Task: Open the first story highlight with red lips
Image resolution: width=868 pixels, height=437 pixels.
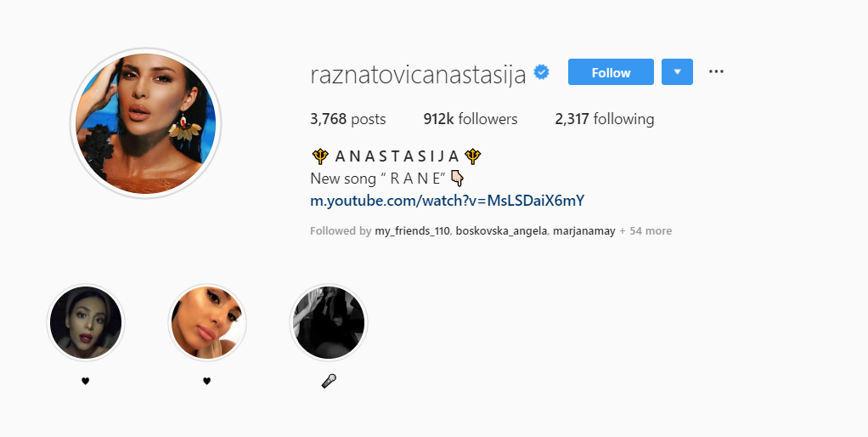Action: pyautogui.click(x=86, y=322)
